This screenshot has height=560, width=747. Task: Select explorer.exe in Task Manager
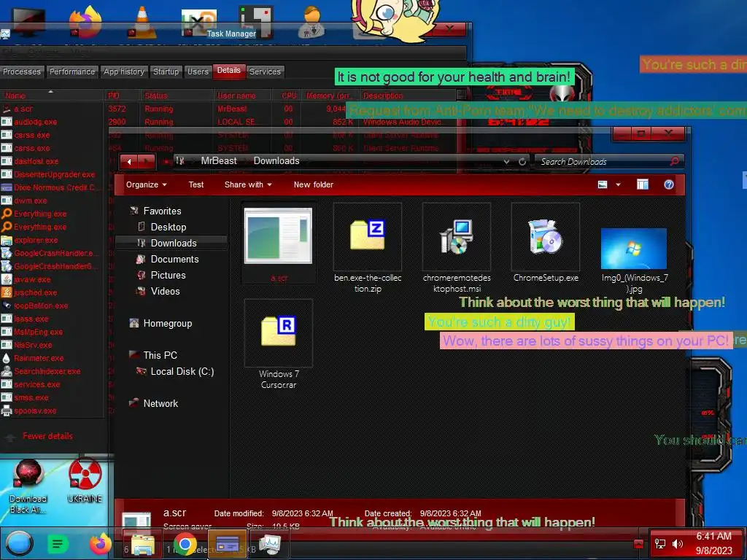[53, 240]
